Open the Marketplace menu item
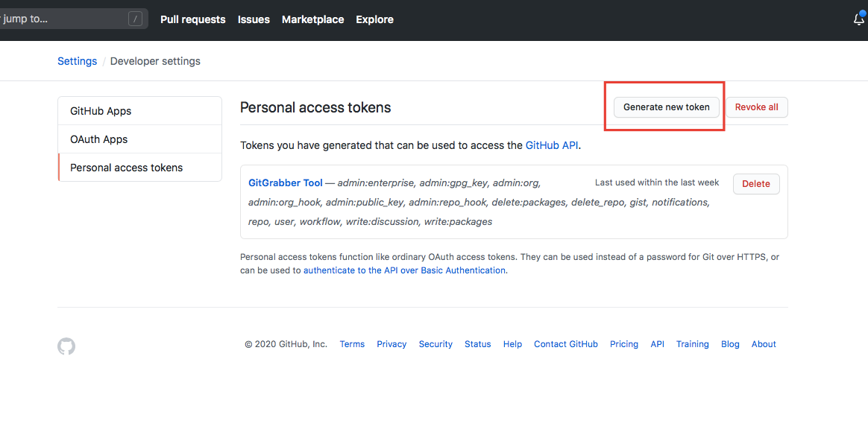The width and height of the screenshot is (868, 441). [x=312, y=19]
